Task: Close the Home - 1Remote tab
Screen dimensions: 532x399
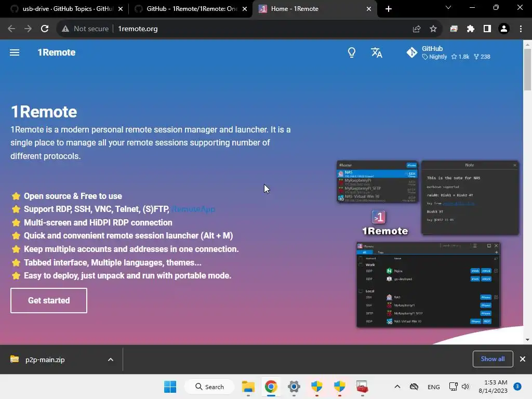Action: (x=369, y=9)
